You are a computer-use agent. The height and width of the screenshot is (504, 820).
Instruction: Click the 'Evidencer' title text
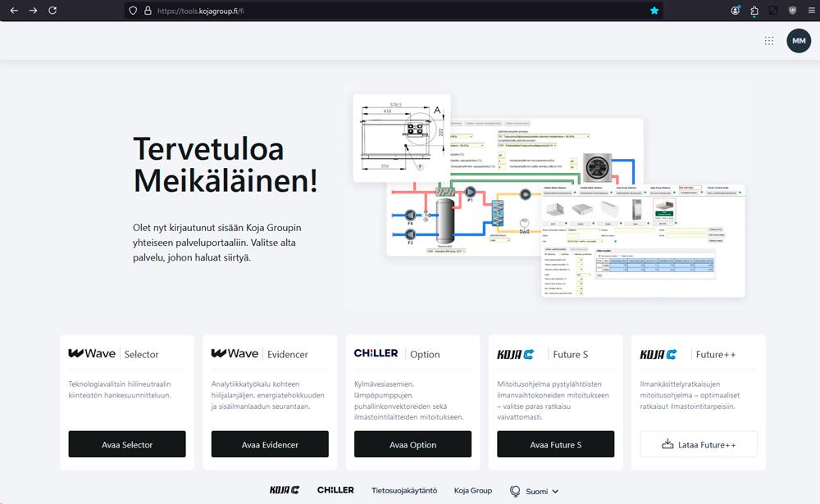288,355
